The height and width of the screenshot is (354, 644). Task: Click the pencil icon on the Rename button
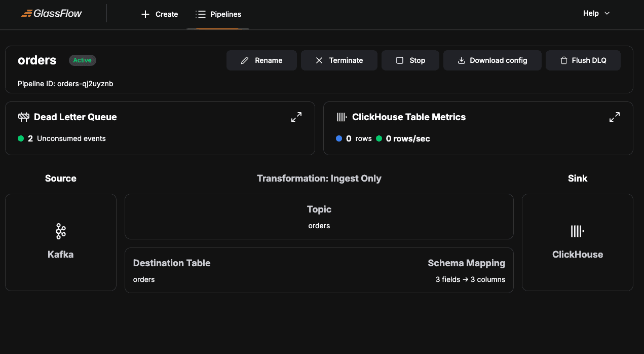244,60
